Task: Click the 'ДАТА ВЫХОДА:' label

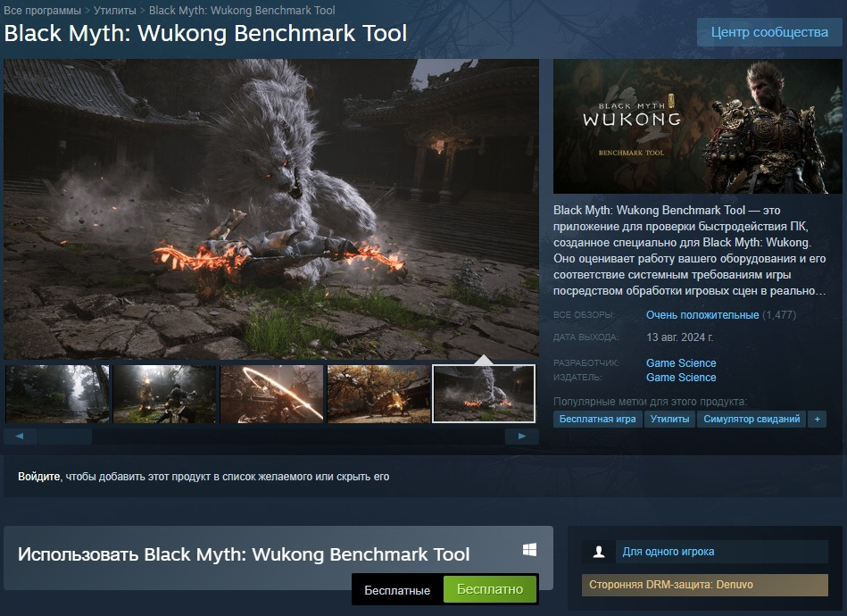Action: click(x=585, y=337)
